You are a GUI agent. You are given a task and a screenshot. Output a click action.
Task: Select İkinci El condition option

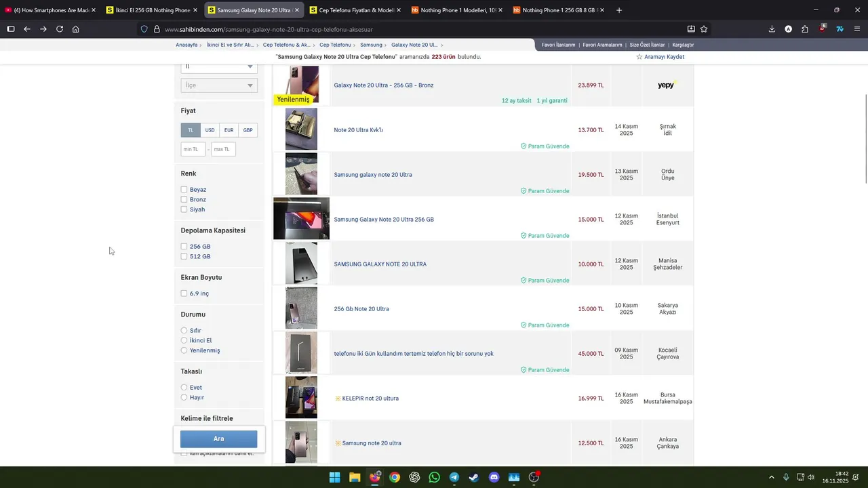pyautogui.click(x=184, y=340)
